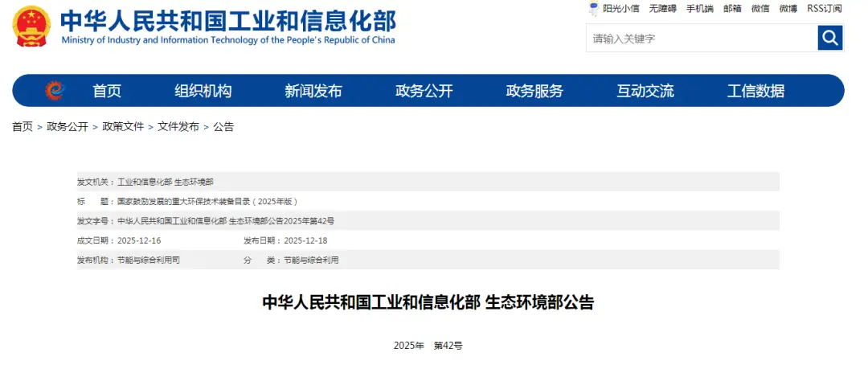The height and width of the screenshot is (369, 868).
Task: Switch to the 手机端 mobile version
Action: coord(699,9)
